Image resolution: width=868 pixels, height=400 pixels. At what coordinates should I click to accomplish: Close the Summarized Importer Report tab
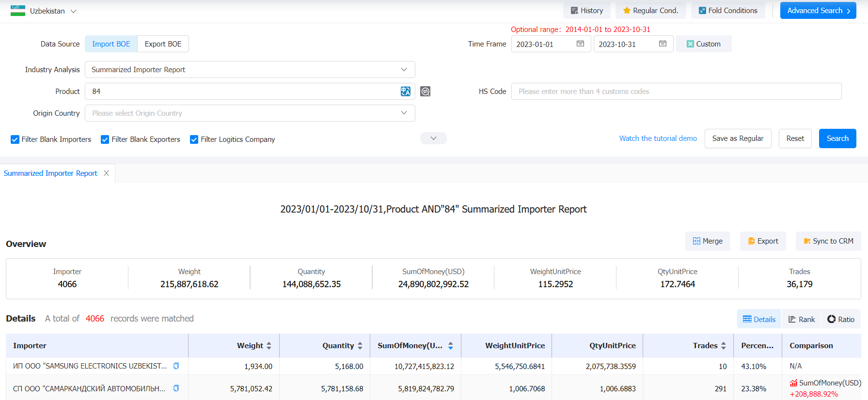point(106,173)
